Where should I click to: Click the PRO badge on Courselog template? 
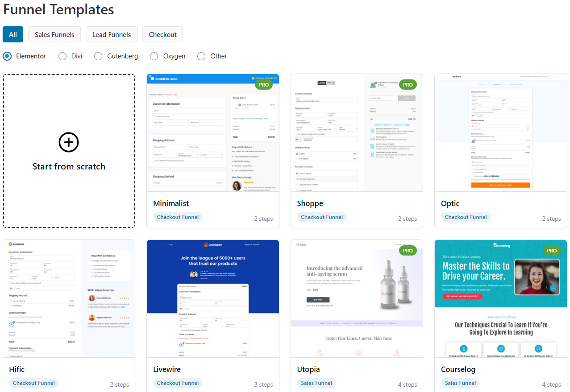pos(552,251)
